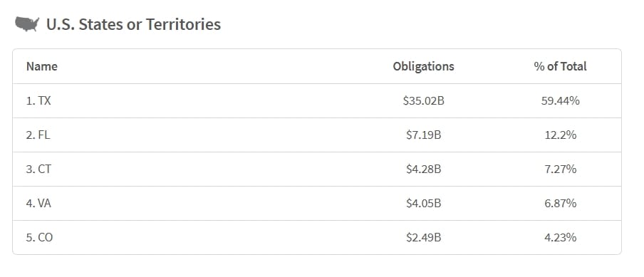Select the 4. VA row name
Screen dimensions: 644x277
(x=38, y=203)
